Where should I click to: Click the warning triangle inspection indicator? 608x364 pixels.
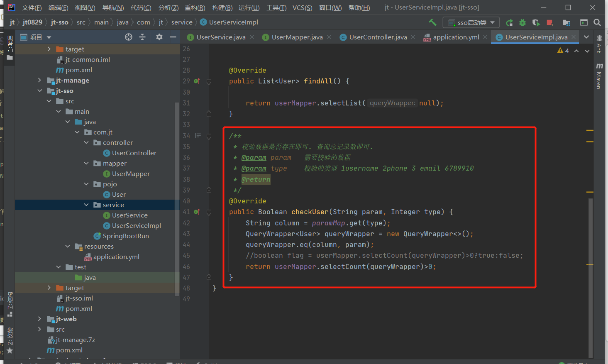[x=560, y=51]
